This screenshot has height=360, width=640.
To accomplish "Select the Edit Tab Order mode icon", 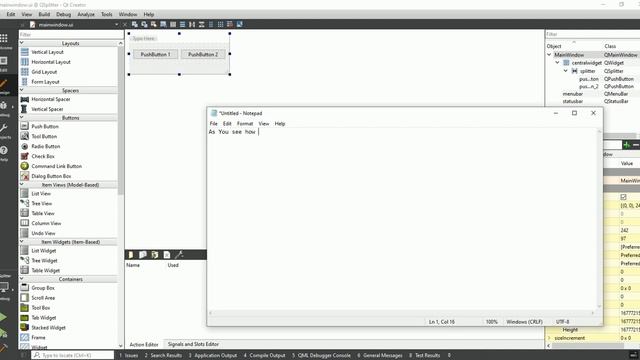I will (x=163, y=24).
